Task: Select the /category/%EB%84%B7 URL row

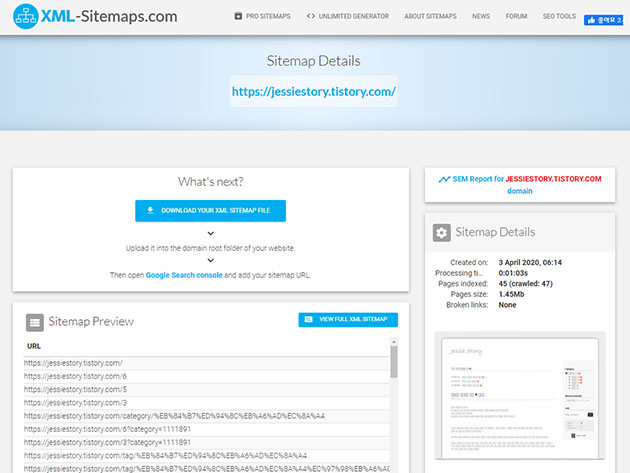Action: click(207, 416)
